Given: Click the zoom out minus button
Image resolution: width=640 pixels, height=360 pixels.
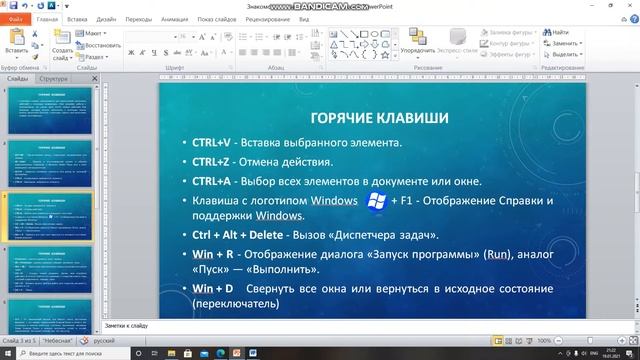Looking at the screenshot, I should 559,340.
